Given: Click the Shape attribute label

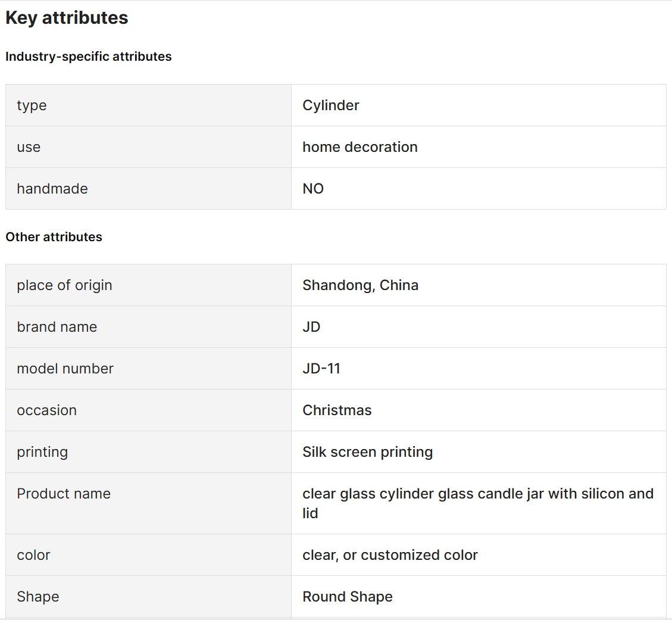Looking at the screenshot, I should [37, 597].
